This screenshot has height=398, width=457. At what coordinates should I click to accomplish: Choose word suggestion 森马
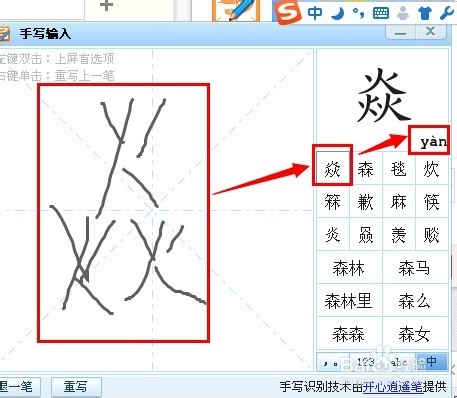click(415, 268)
